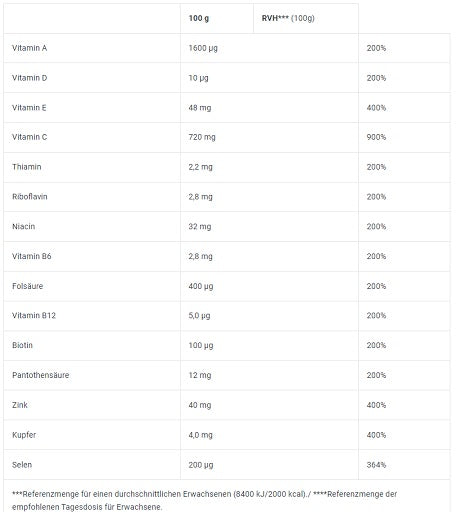
Task: Select the Pantothensäure row label
Action: click(40, 375)
